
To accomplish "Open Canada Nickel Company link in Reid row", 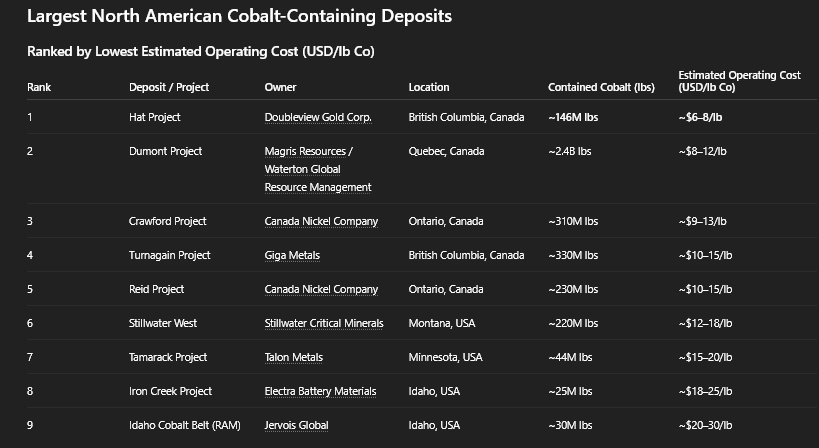I will pyautogui.click(x=321, y=289).
